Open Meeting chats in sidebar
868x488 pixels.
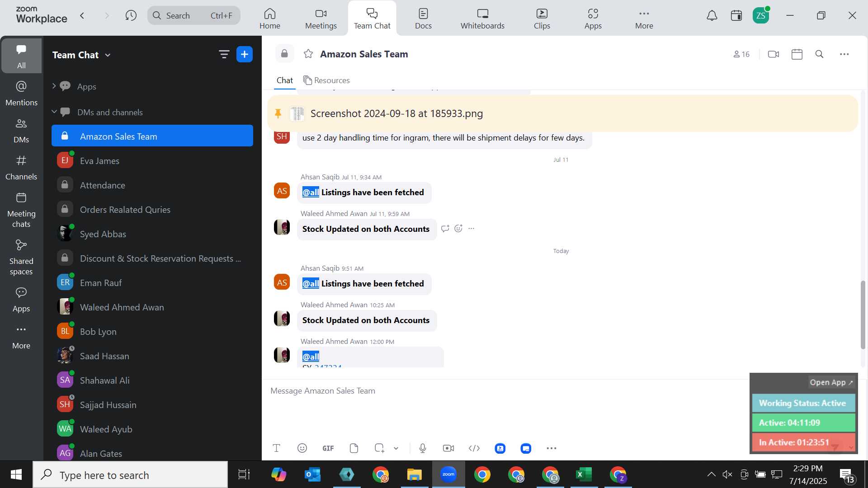21,210
